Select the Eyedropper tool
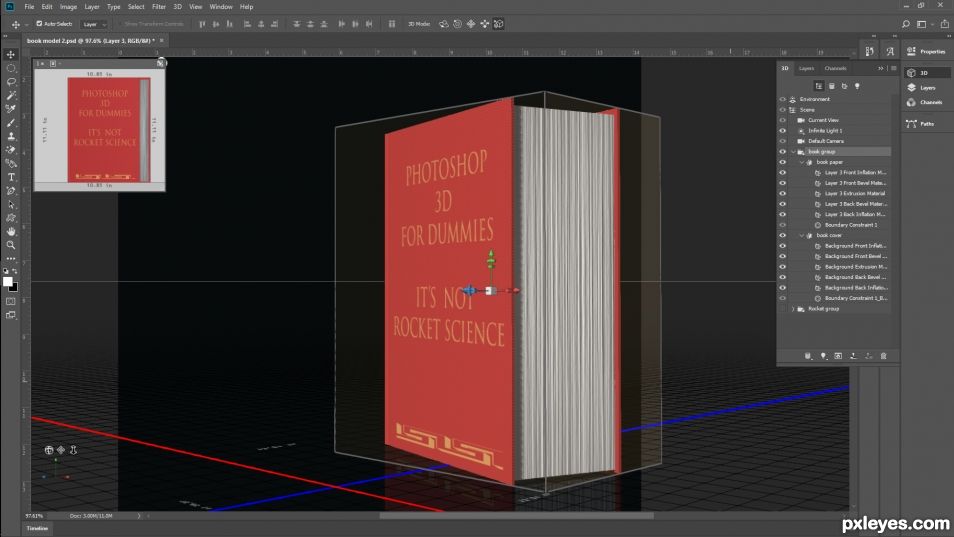Image resolution: width=954 pixels, height=537 pixels. coord(11,109)
